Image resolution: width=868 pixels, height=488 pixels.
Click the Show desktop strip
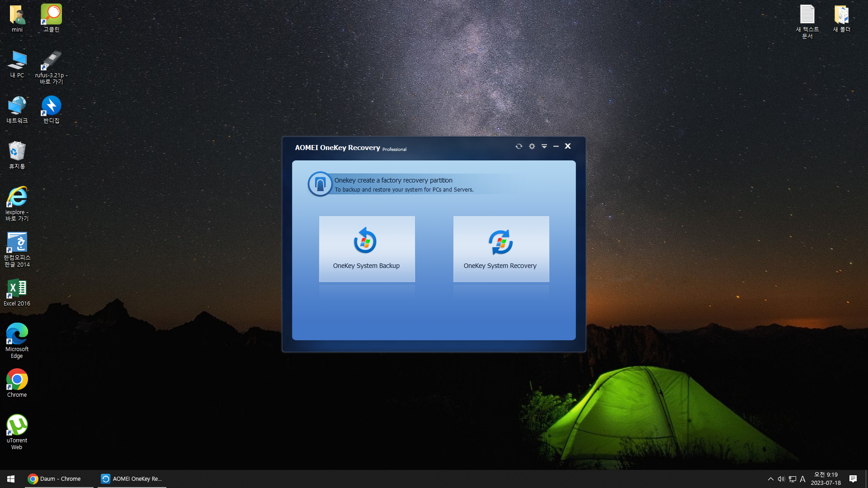866,479
